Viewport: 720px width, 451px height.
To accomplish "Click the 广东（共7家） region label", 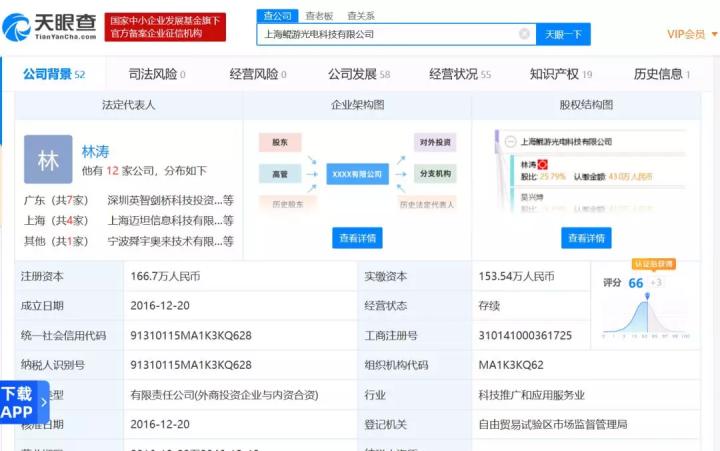I will [56, 200].
